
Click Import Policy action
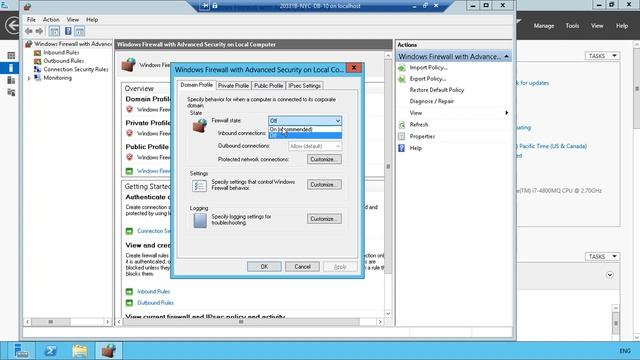click(x=429, y=68)
